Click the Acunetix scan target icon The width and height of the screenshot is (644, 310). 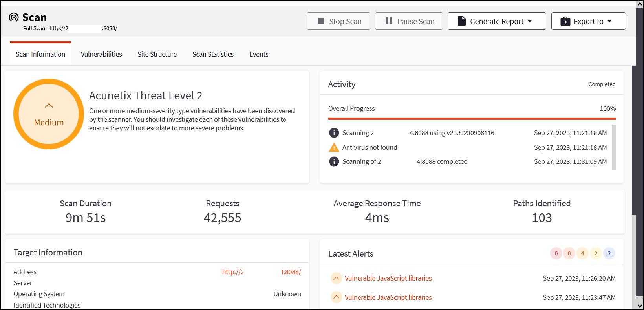14,17
